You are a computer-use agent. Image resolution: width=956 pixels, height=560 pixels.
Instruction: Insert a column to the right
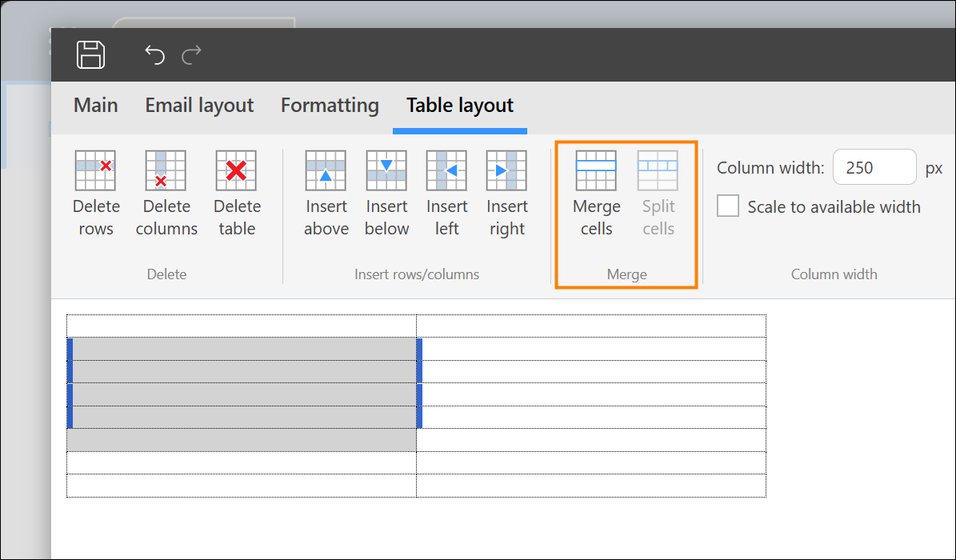tap(506, 194)
